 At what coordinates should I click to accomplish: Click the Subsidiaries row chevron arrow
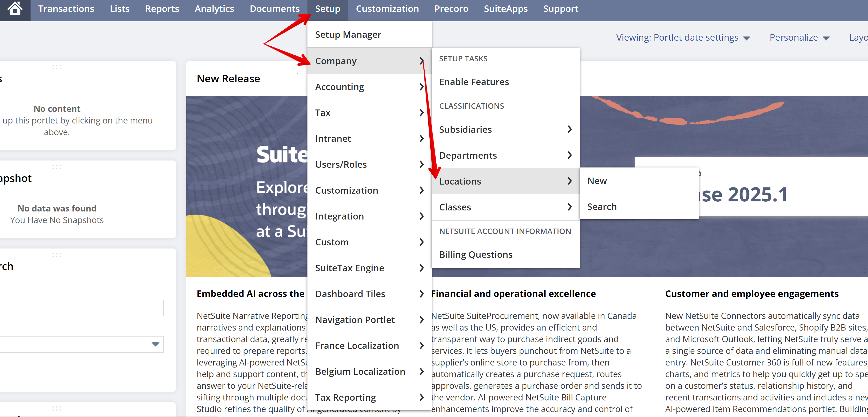569,129
